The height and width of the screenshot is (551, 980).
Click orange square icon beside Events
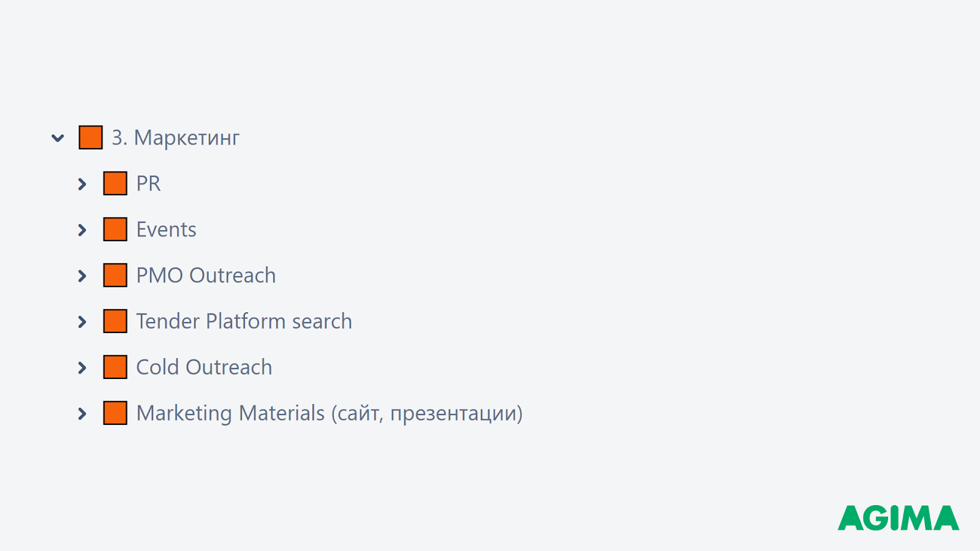tap(115, 230)
